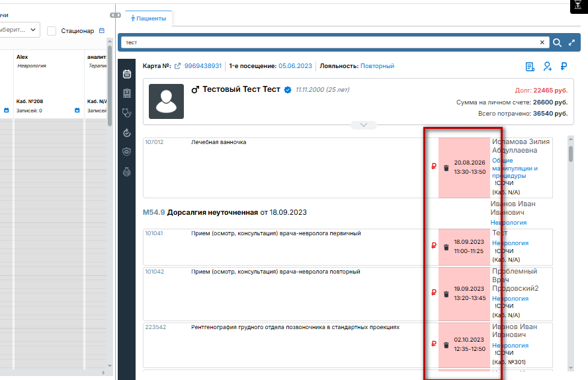Open the clipboard medical record sidebar icon
Image resolution: width=588 pixels, height=380 pixels.
[127, 93]
